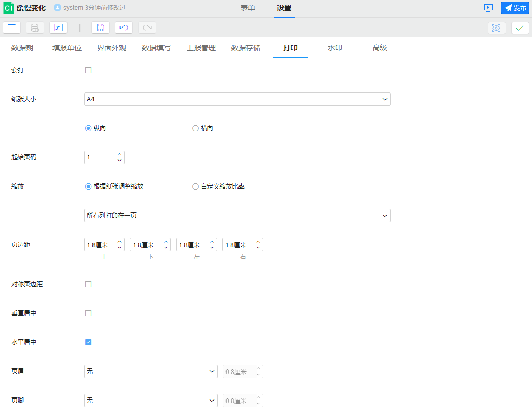Click the preview eye icon

496,28
